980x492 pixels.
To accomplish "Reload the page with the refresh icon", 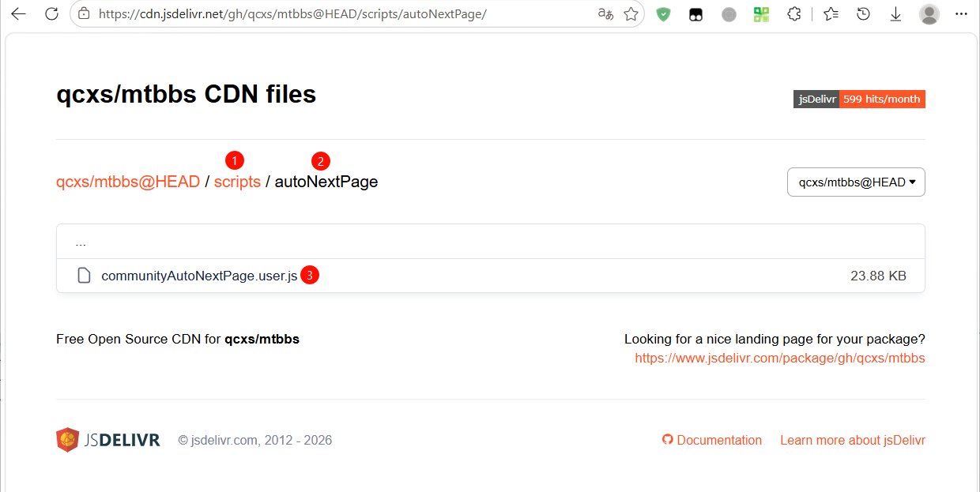I will coord(51,13).
